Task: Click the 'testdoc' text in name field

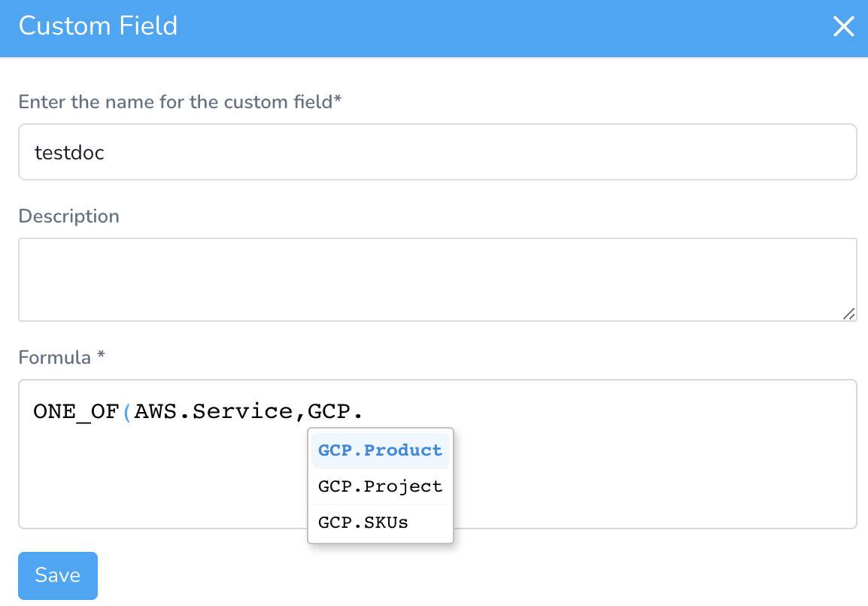Action: (x=69, y=153)
